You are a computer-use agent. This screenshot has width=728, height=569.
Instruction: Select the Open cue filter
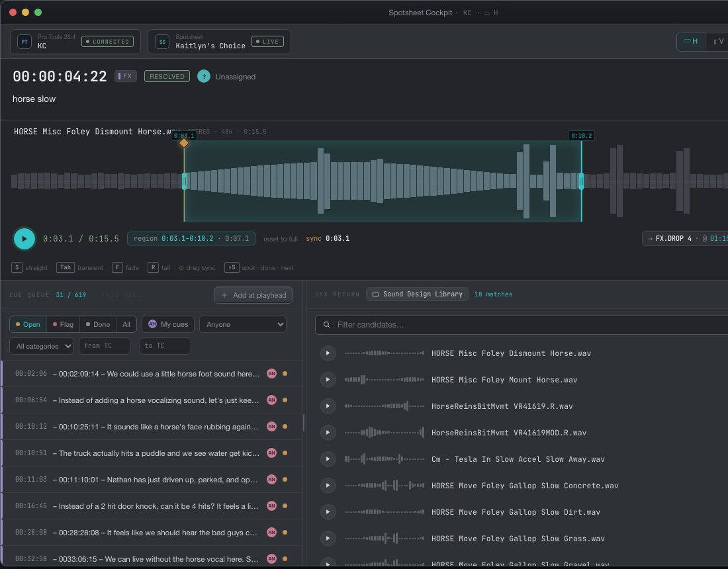[28, 324]
